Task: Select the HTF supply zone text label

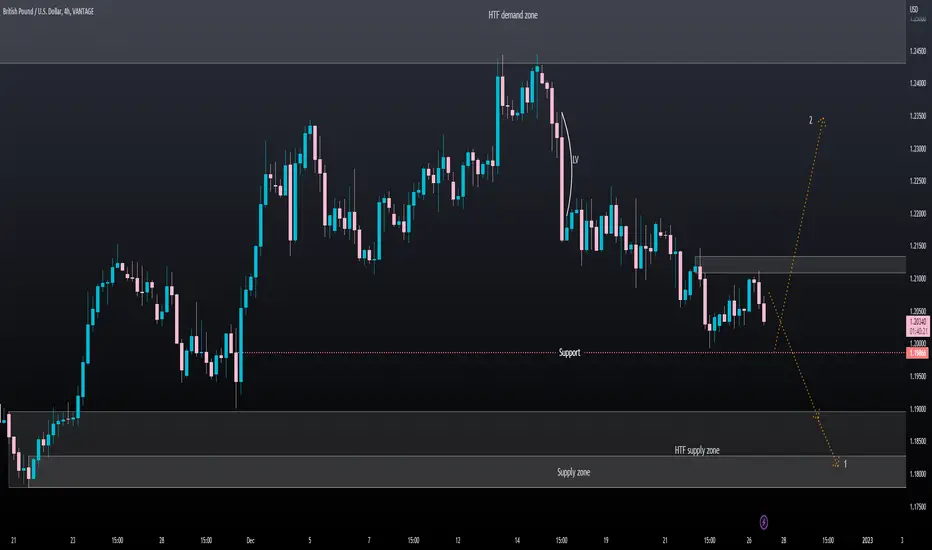Action: pos(697,450)
